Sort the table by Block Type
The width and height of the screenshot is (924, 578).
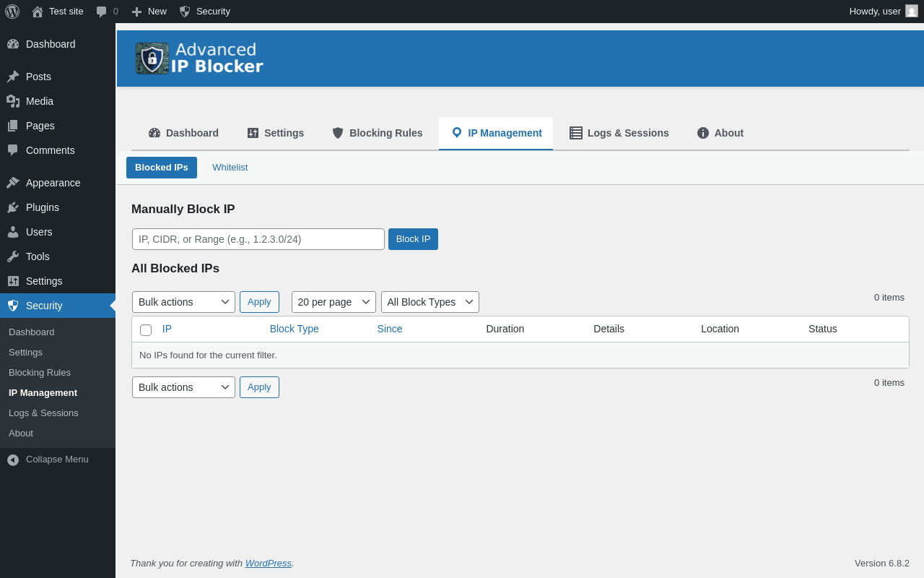pos(295,329)
